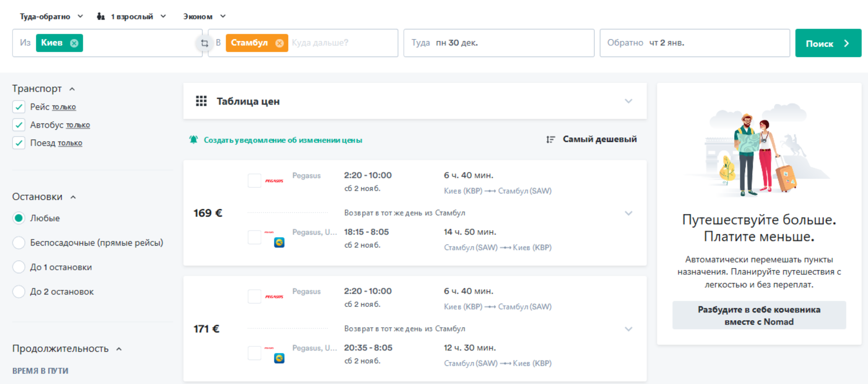Viewport: 868px width, 384px height.
Task: Click the price alert bell icon
Action: [x=194, y=139]
